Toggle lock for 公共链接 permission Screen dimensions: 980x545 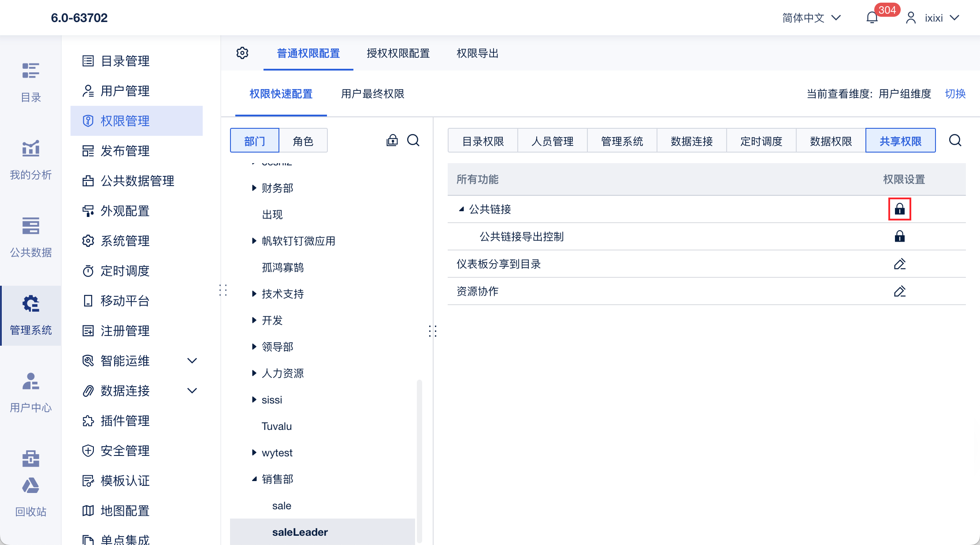(x=899, y=209)
